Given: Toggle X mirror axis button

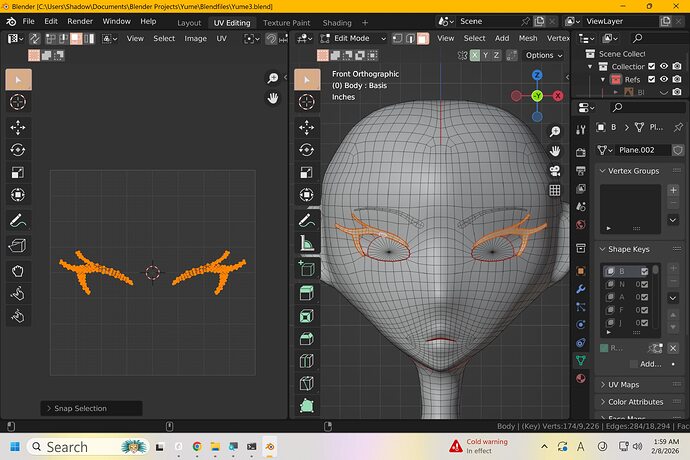Looking at the screenshot, I should pos(474,55).
